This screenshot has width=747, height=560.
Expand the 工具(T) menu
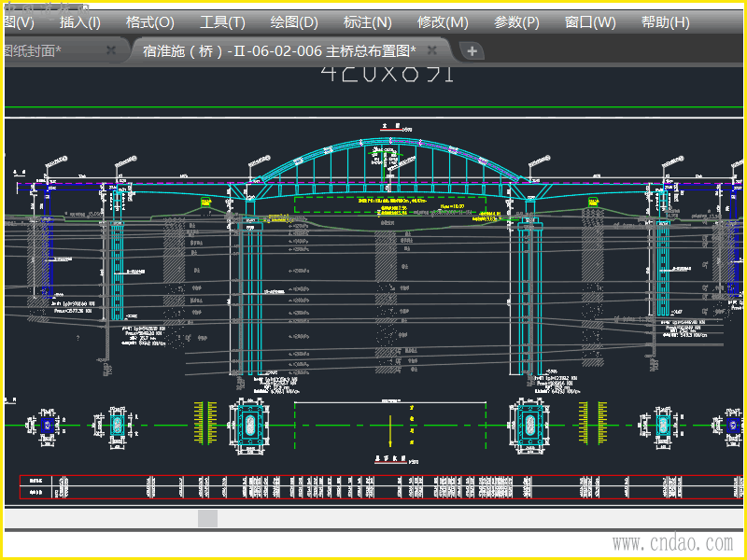pyautogui.click(x=222, y=22)
